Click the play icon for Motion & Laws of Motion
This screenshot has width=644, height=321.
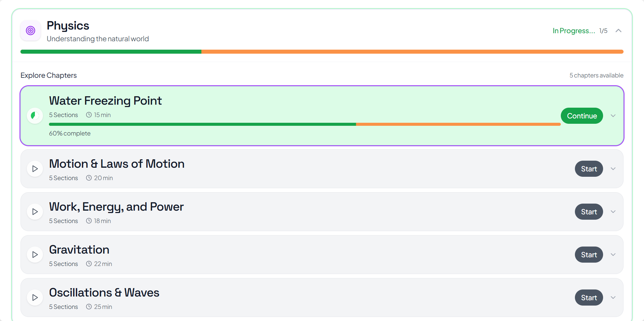[x=35, y=169]
